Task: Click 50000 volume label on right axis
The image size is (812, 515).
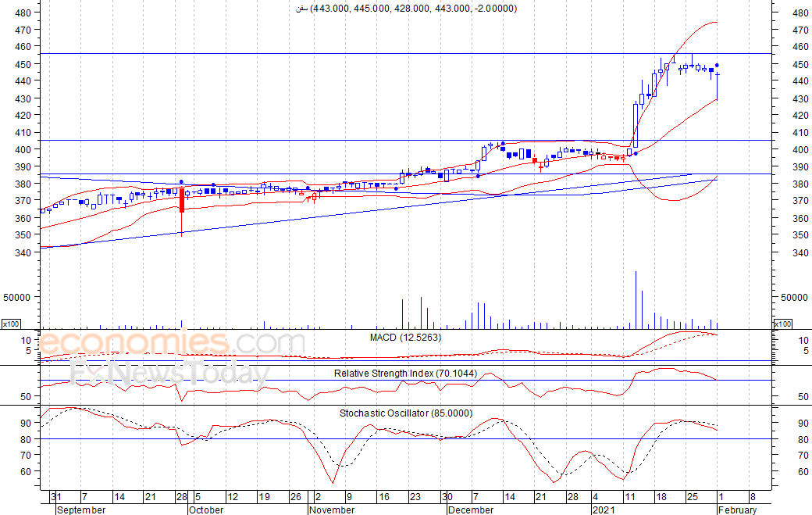Action: pyautogui.click(x=794, y=298)
